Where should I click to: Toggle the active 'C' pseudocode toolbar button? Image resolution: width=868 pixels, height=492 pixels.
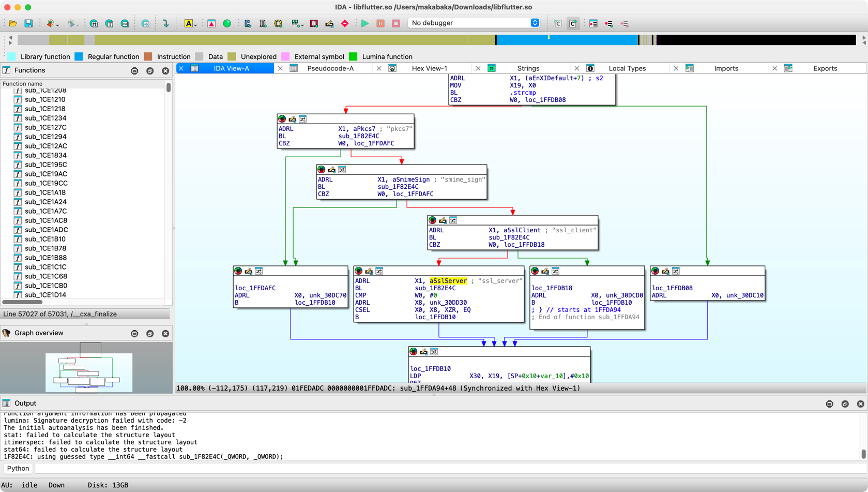click(573, 23)
